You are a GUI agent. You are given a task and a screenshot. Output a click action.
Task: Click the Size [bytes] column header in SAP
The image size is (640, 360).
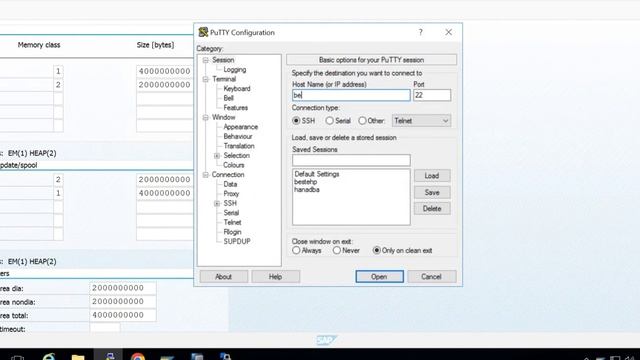pyautogui.click(x=155, y=45)
